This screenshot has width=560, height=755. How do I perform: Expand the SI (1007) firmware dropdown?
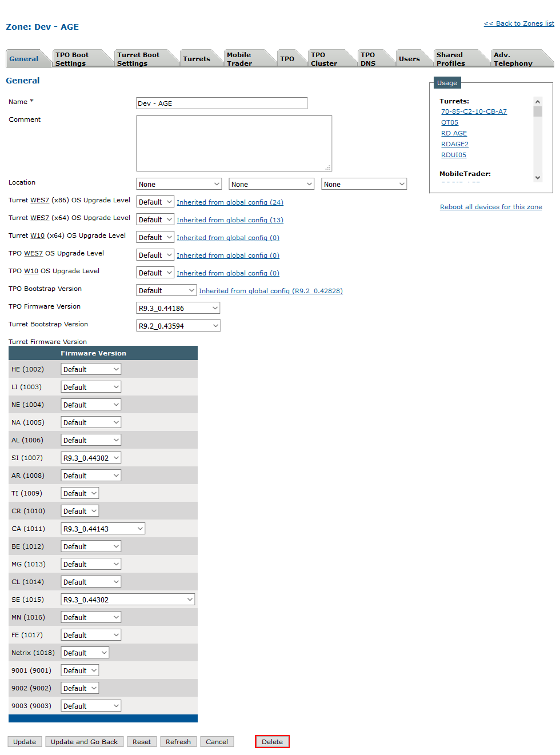tap(91, 458)
